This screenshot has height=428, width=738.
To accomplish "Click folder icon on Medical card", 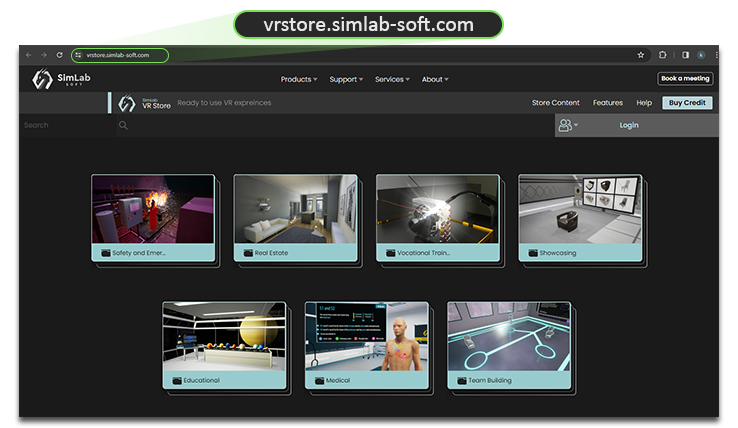I will coord(320,381).
